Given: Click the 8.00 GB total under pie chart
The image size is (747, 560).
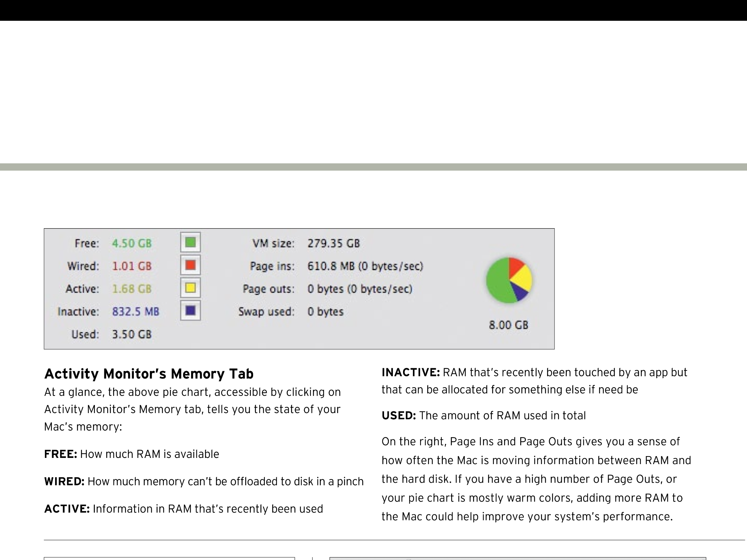Looking at the screenshot, I should tap(508, 325).
